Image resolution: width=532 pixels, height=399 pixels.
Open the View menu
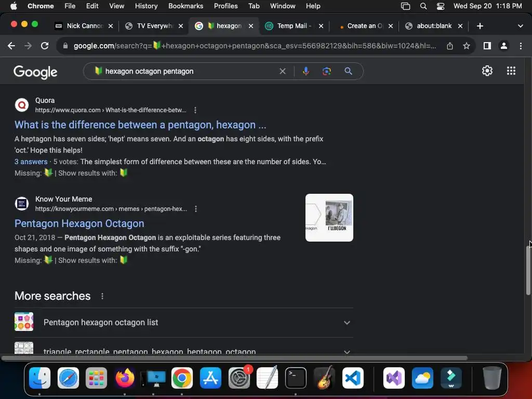(116, 6)
